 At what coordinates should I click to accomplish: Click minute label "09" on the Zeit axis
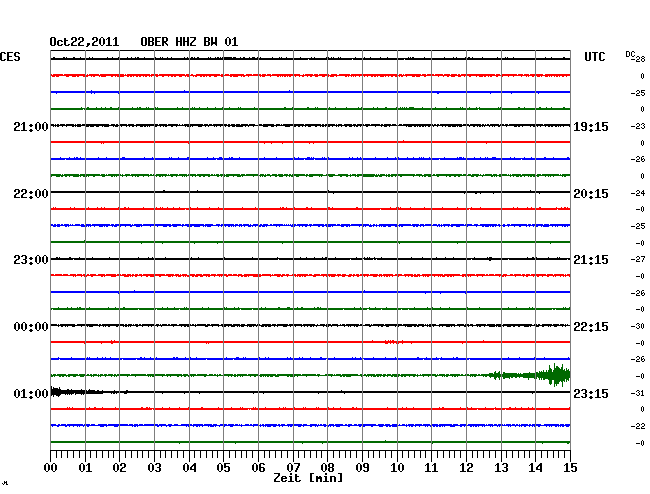point(362,468)
